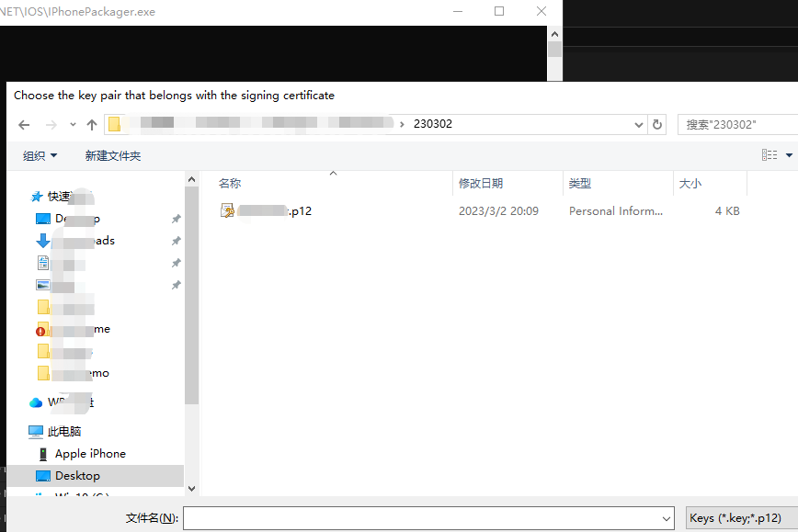This screenshot has width=798, height=532.
Task: Select Desktop under This PC
Action: [77, 476]
